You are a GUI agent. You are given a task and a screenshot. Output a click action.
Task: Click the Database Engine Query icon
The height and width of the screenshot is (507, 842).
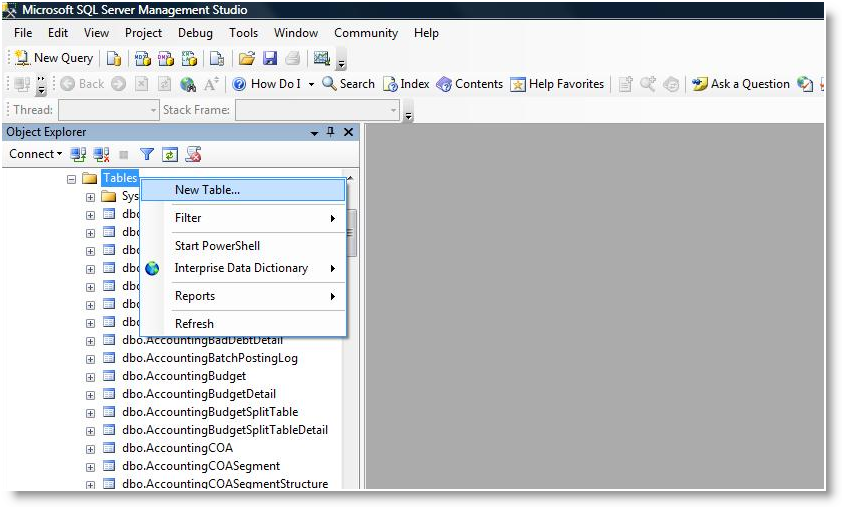tap(114, 58)
